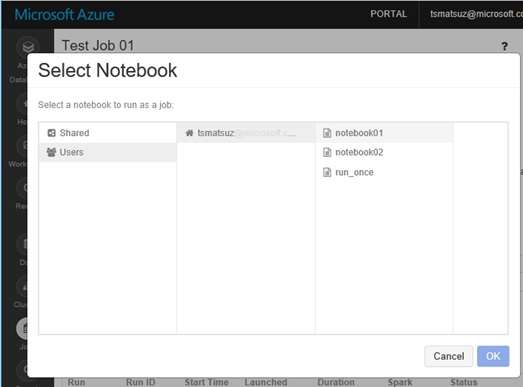Choose notebook01 to run as job
The width and height of the screenshot is (523, 387).
(384, 133)
